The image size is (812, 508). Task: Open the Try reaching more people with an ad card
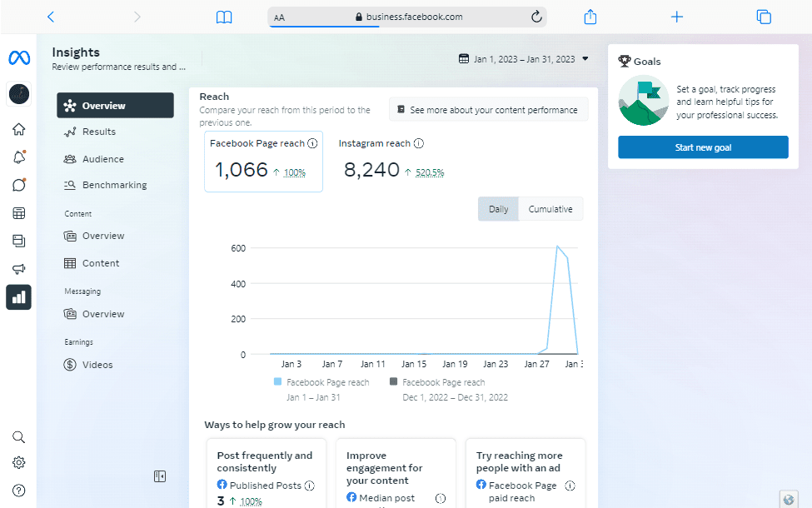[x=526, y=473]
